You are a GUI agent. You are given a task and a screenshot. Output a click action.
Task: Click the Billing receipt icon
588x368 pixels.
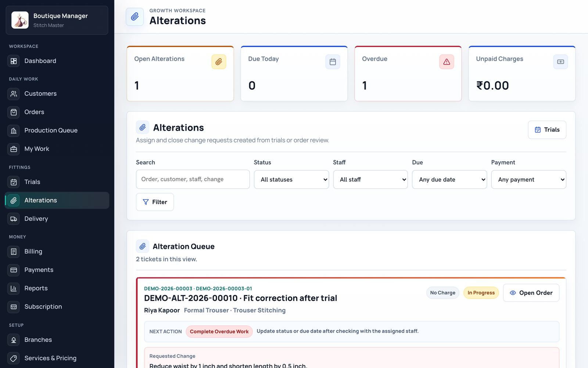[x=14, y=252]
